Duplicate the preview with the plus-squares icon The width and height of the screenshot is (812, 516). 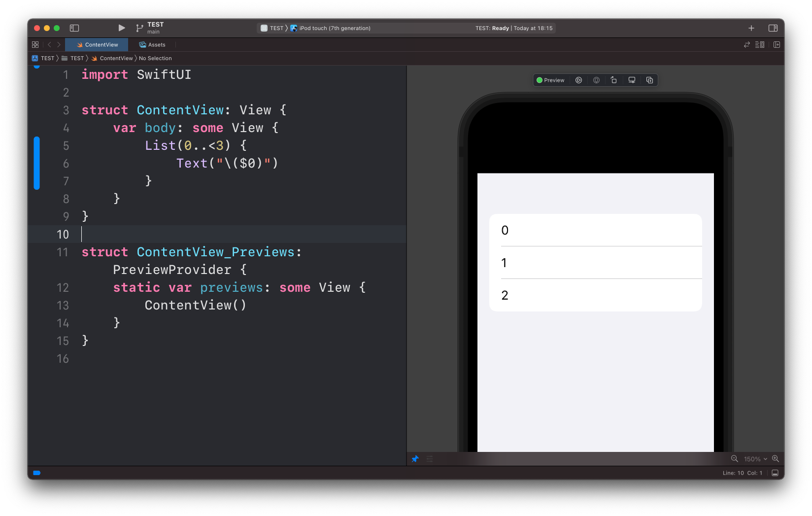pyautogui.click(x=649, y=80)
